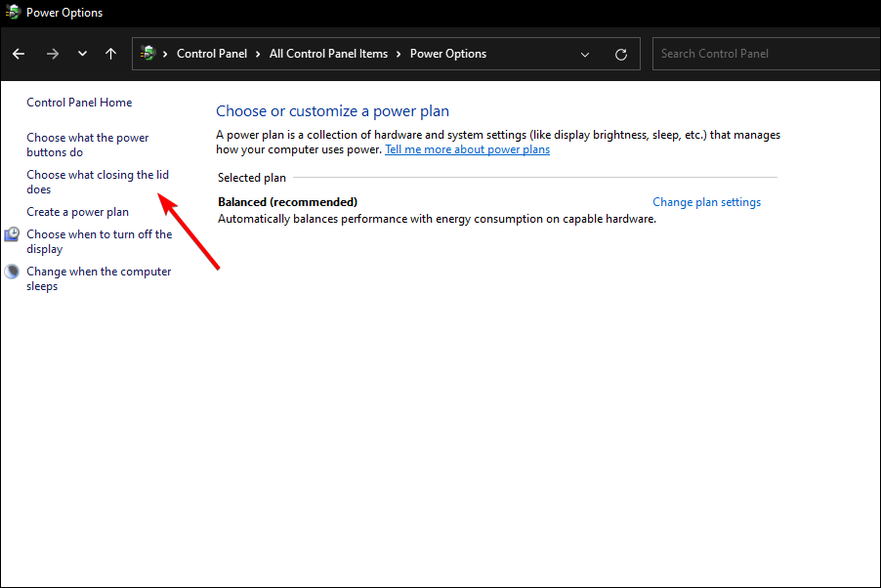
Task: Open Create a power plan link
Action: point(77,212)
